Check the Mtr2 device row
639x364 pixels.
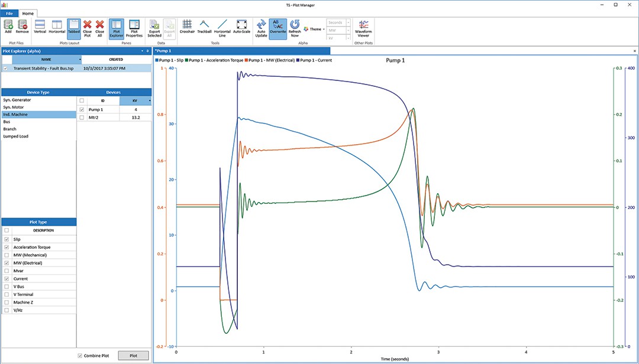pyautogui.click(x=82, y=117)
